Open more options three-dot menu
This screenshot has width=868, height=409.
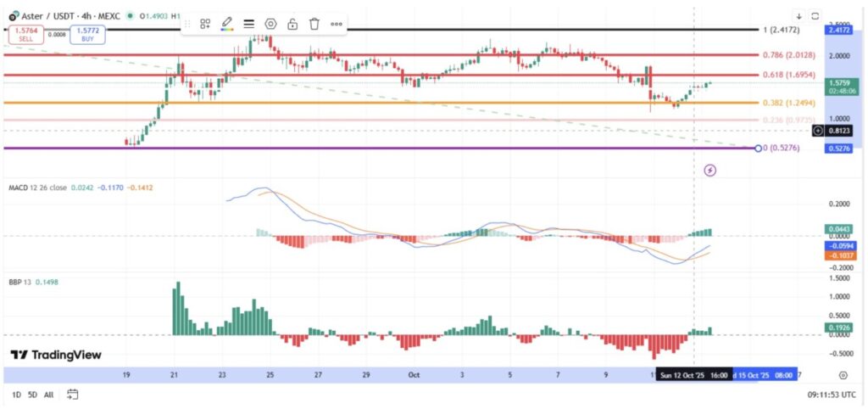(337, 24)
